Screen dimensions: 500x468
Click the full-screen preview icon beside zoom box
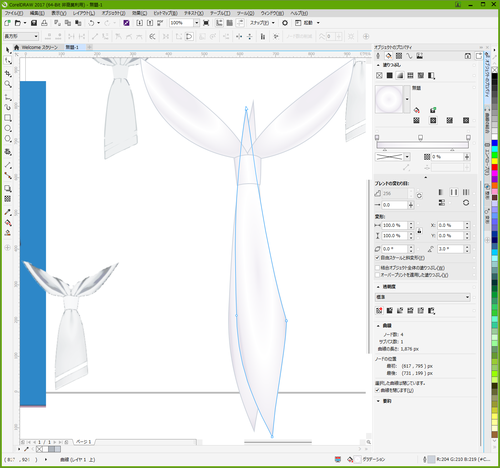click(x=206, y=23)
